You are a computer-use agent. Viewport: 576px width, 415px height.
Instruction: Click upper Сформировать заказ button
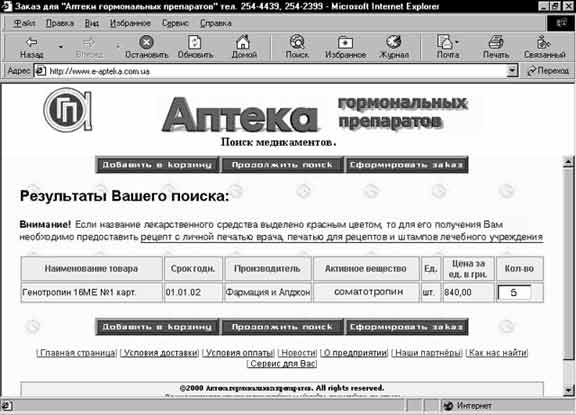(x=406, y=165)
